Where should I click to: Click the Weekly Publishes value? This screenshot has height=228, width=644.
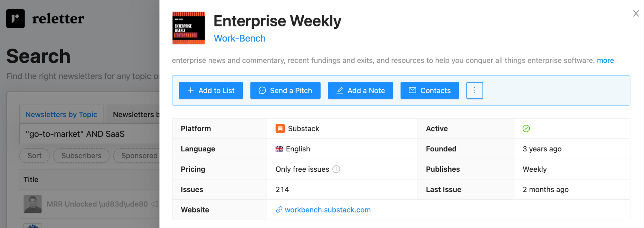[535, 169]
